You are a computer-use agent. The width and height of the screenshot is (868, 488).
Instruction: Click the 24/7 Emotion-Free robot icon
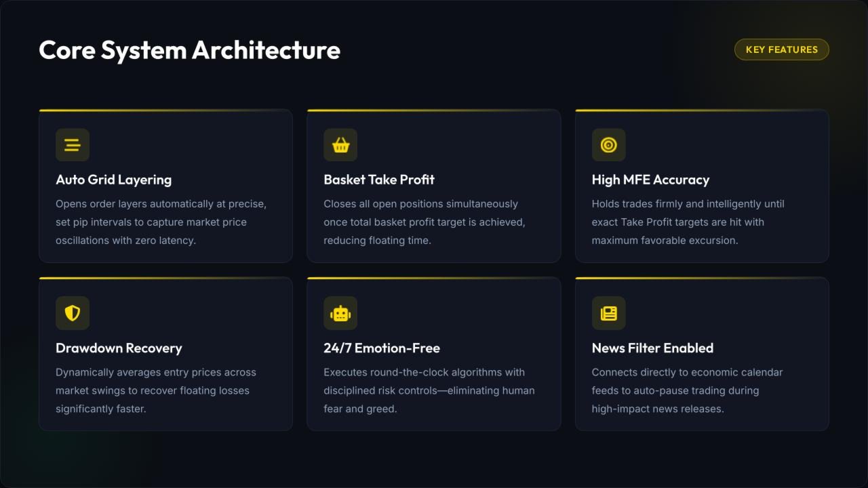(340, 313)
